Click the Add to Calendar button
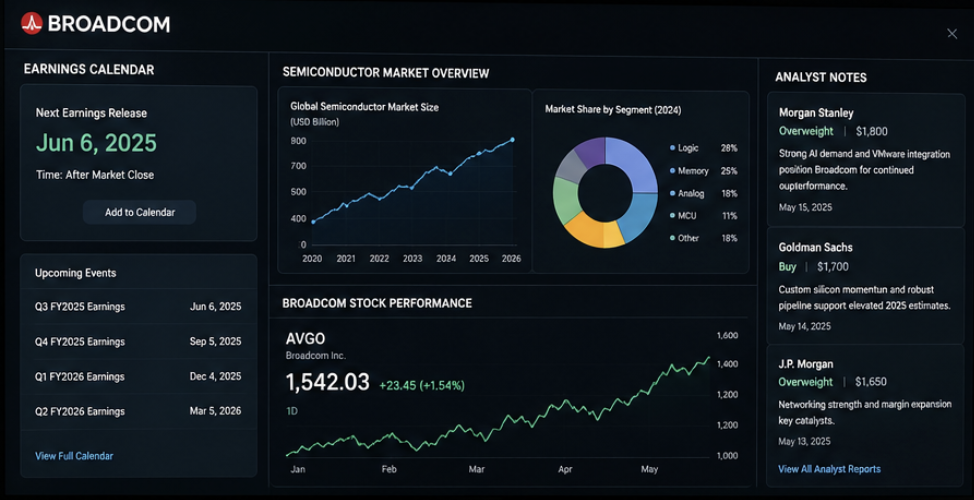Screen dimensions: 974x500 (x=140, y=212)
